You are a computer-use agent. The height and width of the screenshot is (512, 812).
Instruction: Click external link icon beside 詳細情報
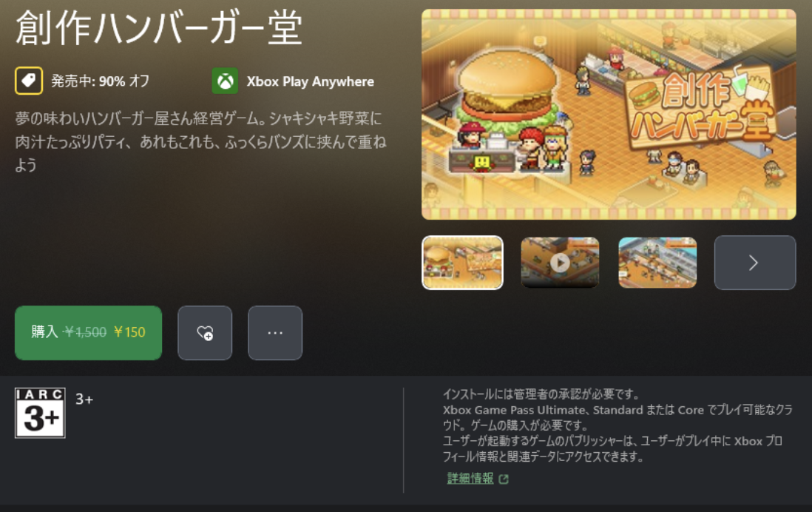[x=504, y=479]
